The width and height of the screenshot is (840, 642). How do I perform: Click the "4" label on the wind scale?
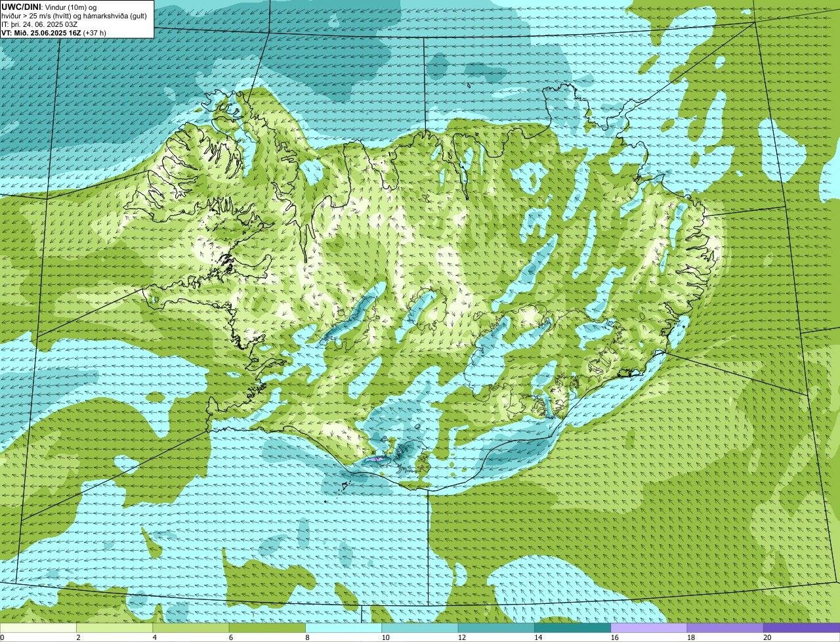point(154,637)
